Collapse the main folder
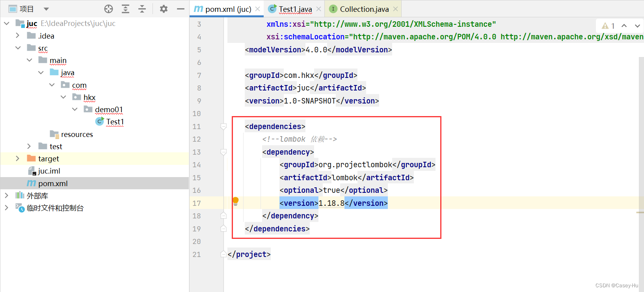Viewport: 644px width, 292px height. coord(29,60)
